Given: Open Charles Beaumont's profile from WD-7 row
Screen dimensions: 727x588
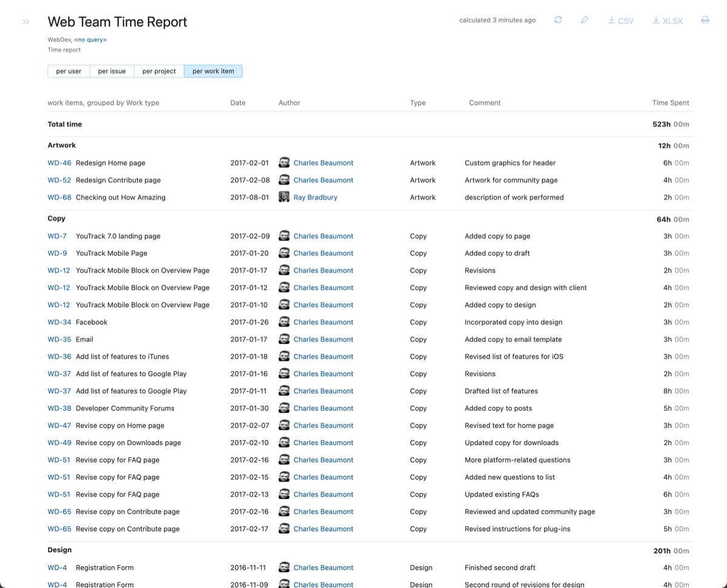Looking at the screenshot, I should [323, 236].
